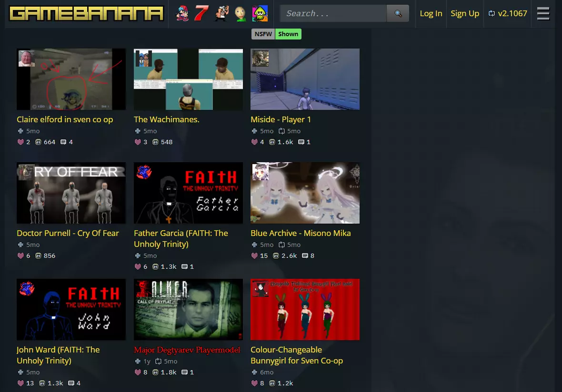562x392 pixels.
Task: Open the Major Degtyarev mod thumbnail
Action: point(188,310)
